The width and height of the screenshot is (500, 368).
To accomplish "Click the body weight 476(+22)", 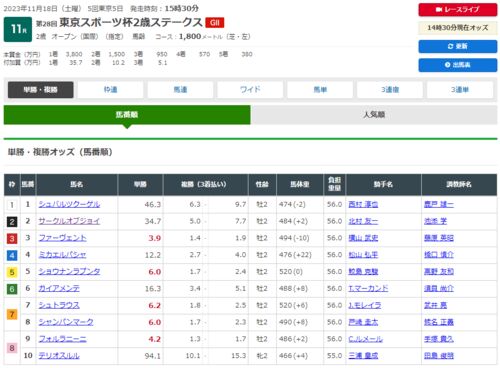I will pos(295,255).
